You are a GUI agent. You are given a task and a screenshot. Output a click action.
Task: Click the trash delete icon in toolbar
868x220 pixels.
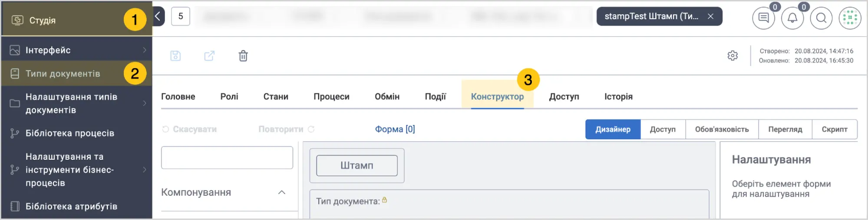click(x=243, y=56)
